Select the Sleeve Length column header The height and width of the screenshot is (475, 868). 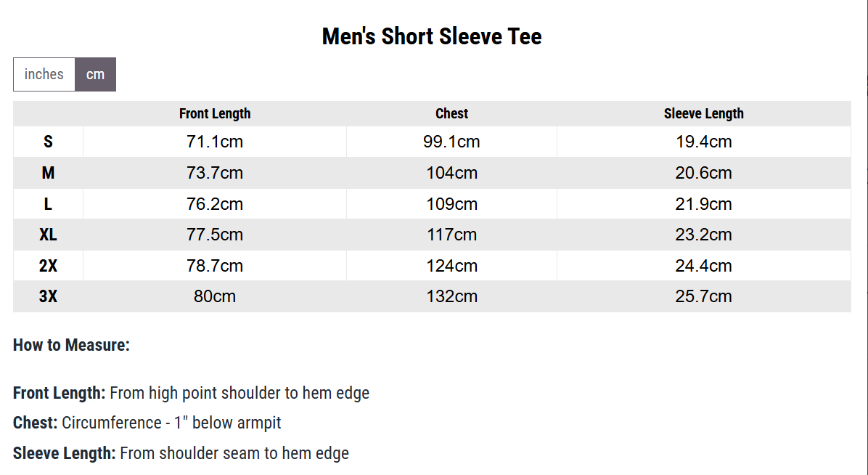point(703,113)
